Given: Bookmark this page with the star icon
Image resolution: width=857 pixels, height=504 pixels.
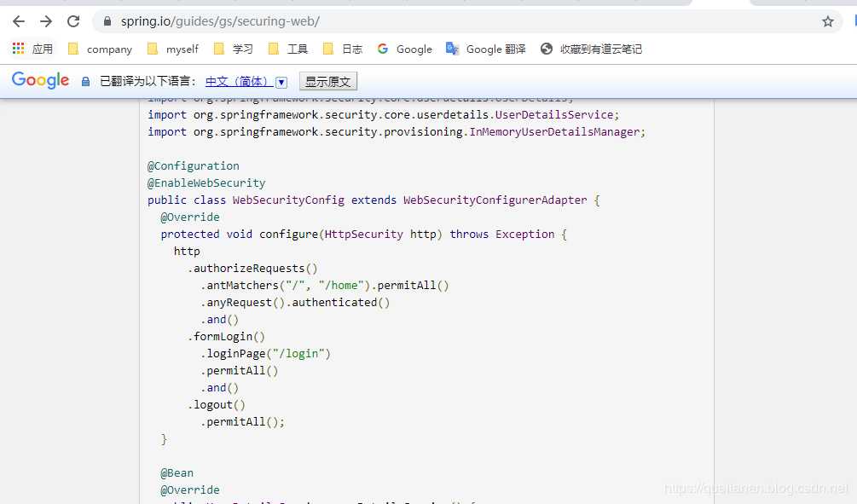Looking at the screenshot, I should click(827, 21).
